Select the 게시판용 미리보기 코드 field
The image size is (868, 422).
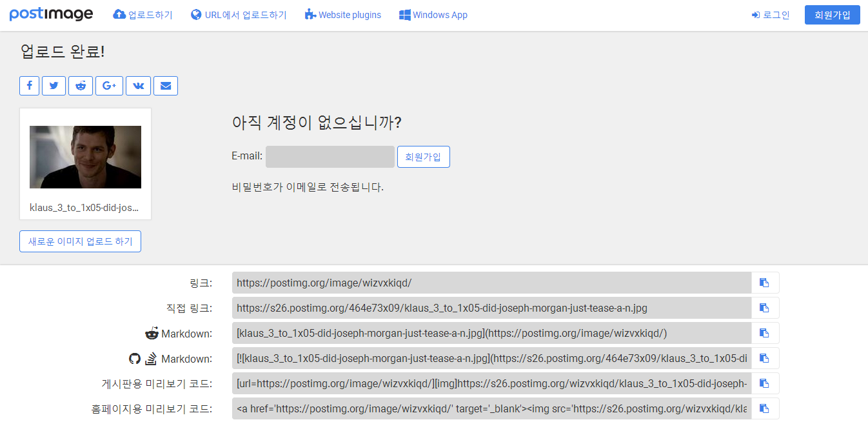[492, 383]
